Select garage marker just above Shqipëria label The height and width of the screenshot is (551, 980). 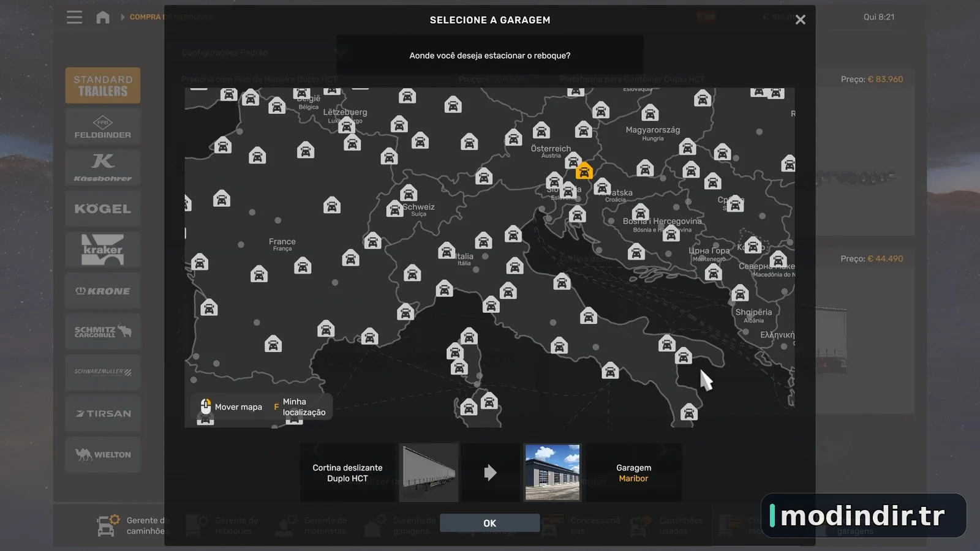[740, 293]
